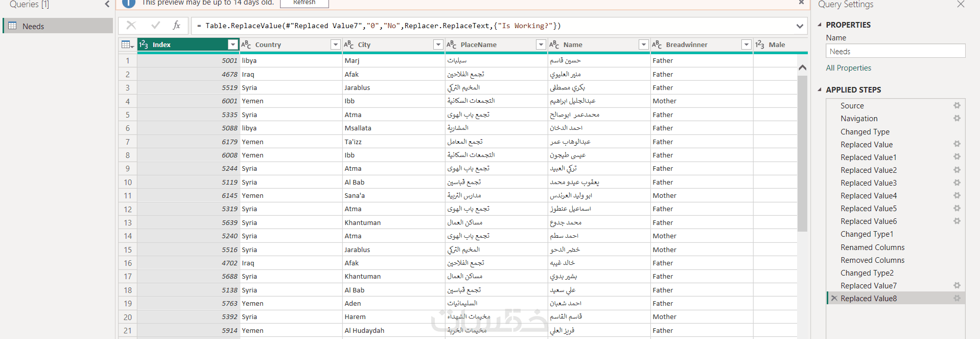This screenshot has height=339, width=980.
Task: Click the vertical scrollbar up arrow
Action: 802,67
